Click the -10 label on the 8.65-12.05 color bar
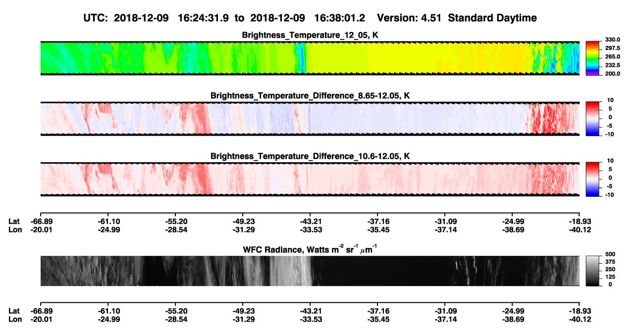644x330 pixels. pos(610,134)
